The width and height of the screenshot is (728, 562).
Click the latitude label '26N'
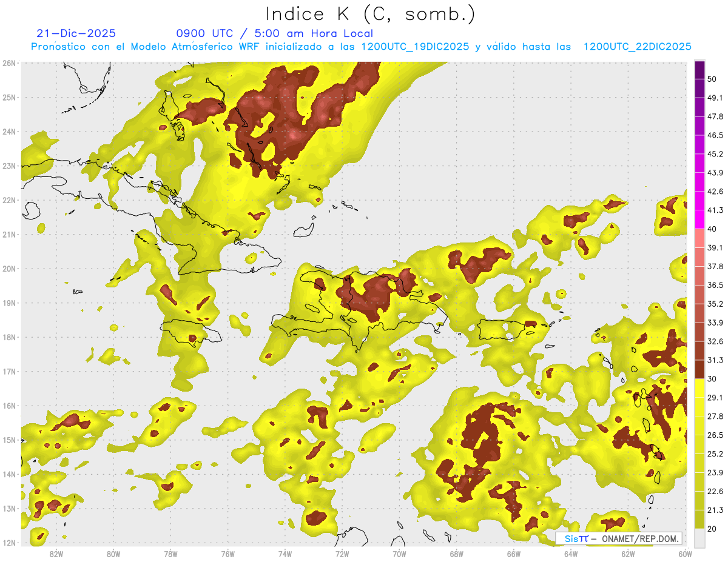(8, 63)
